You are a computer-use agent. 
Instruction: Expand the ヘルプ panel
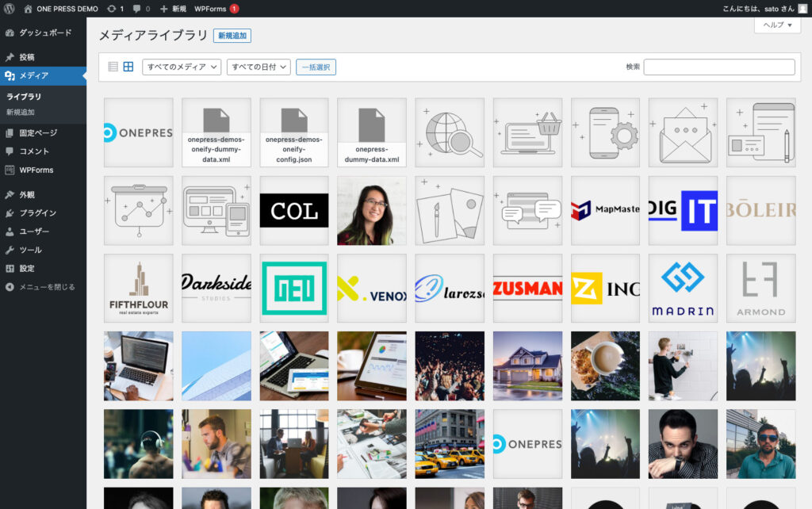click(776, 26)
